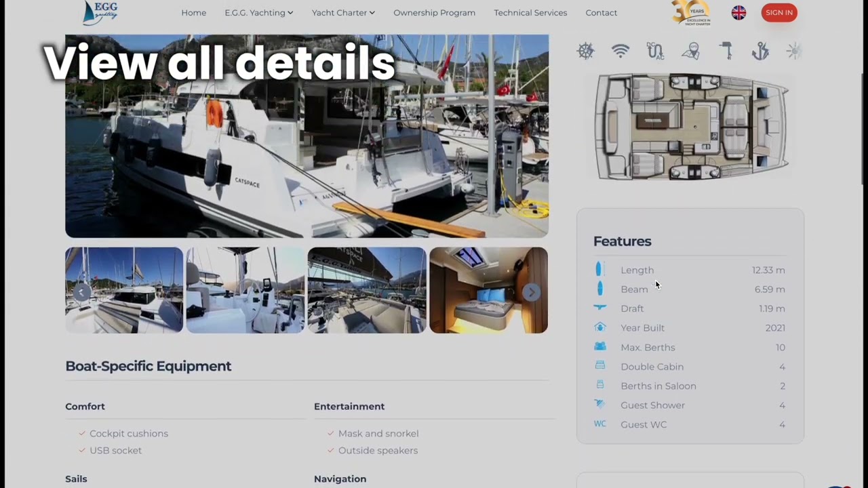Image resolution: width=868 pixels, height=488 pixels.
Task: Click the 2021 year built value
Action: (775, 328)
